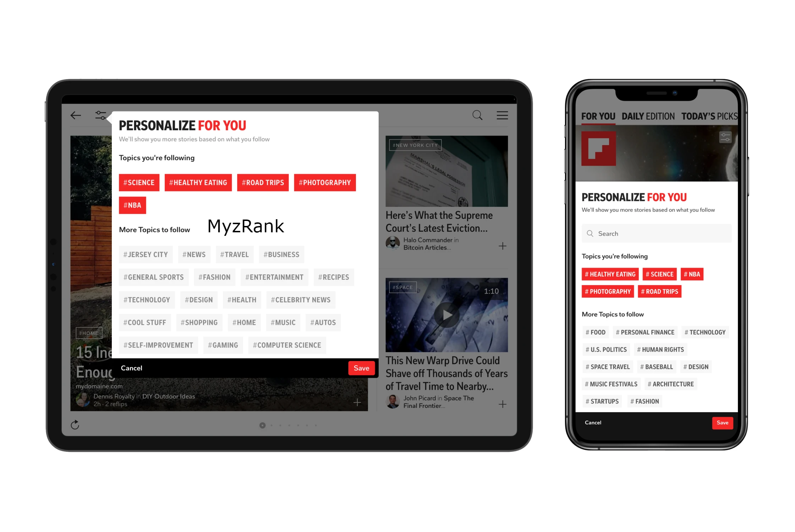Play the Space warp drive video
Screen dimensions: 795x532
[x=447, y=315]
